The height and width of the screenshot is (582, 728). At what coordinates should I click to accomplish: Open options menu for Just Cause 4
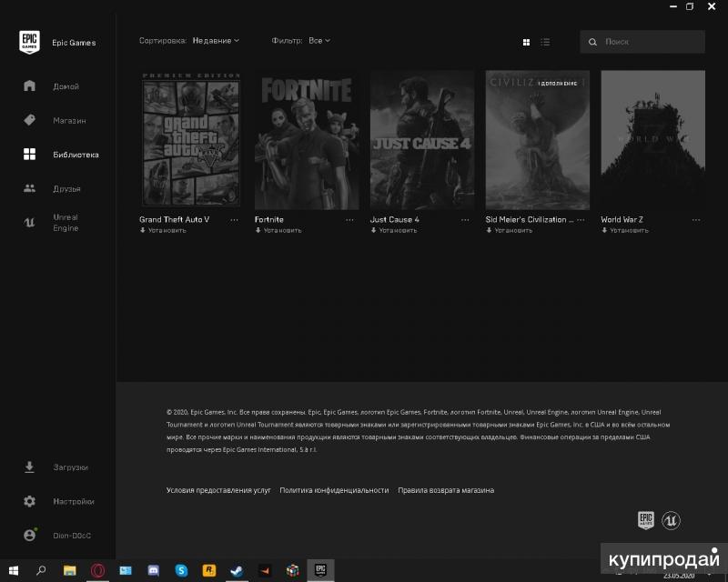[x=465, y=220]
